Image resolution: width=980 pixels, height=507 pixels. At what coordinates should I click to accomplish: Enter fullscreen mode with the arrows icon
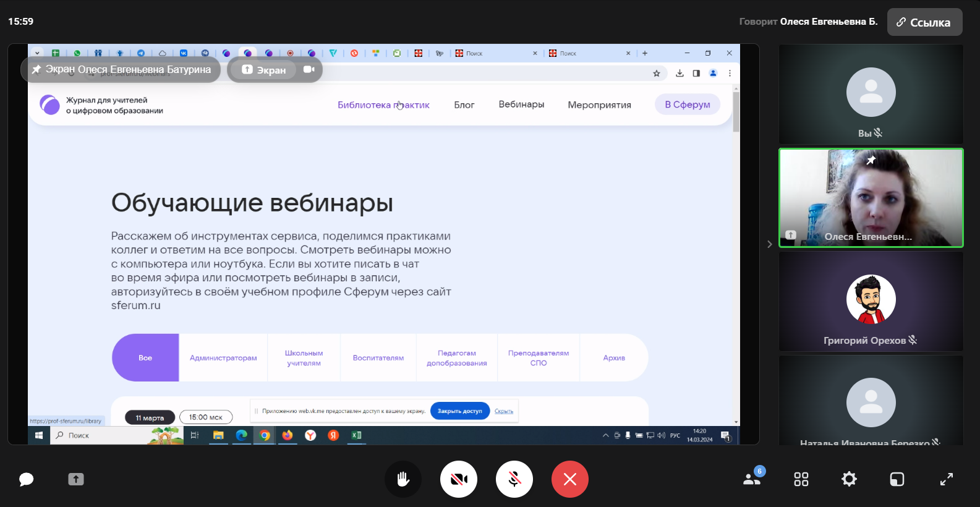pyautogui.click(x=947, y=479)
